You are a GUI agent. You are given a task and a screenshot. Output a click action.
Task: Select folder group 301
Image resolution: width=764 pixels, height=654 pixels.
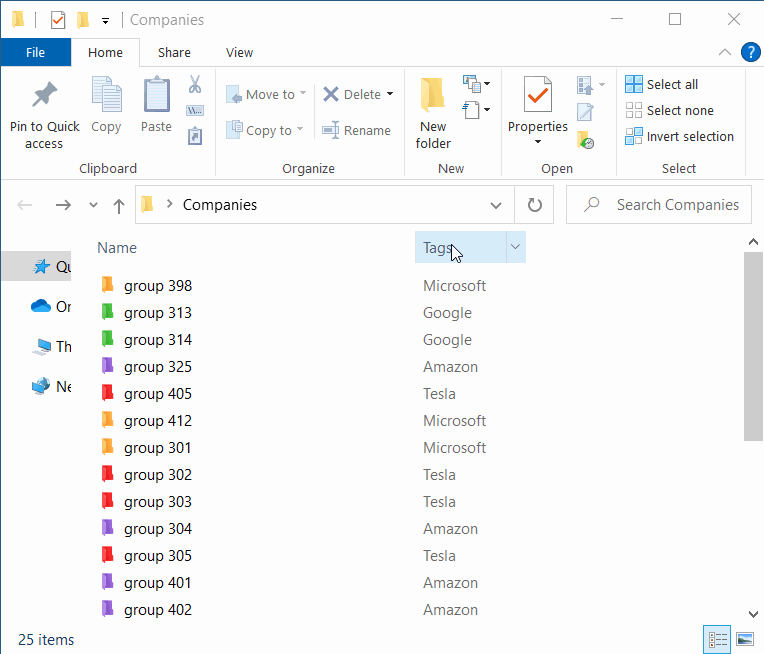pos(146,447)
